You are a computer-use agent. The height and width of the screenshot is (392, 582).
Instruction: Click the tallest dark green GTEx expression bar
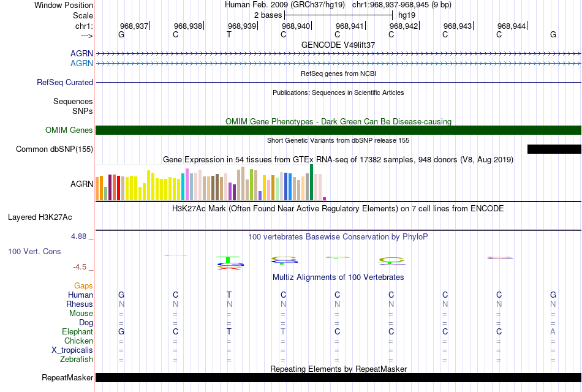(x=311, y=183)
